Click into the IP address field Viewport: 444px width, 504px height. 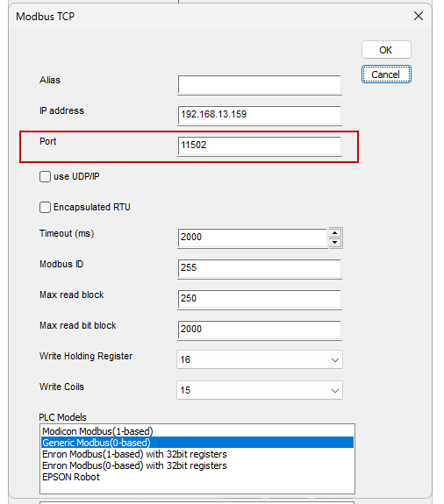[260, 116]
